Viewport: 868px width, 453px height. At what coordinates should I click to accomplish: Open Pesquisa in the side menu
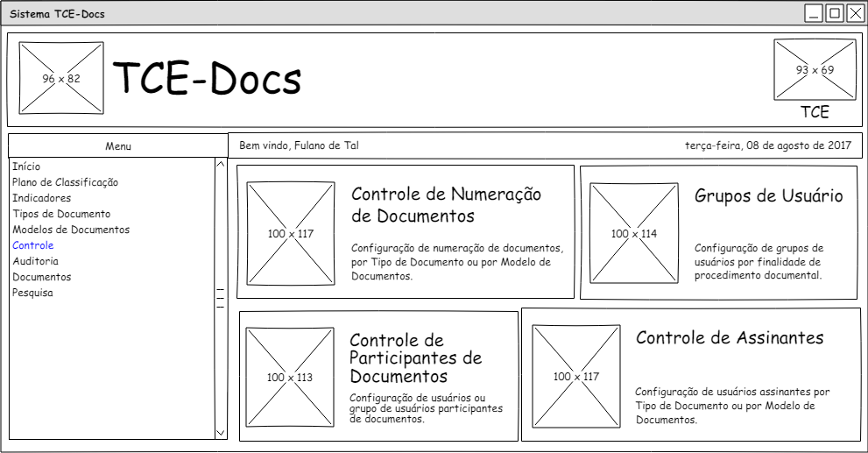pyautogui.click(x=32, y=293)
